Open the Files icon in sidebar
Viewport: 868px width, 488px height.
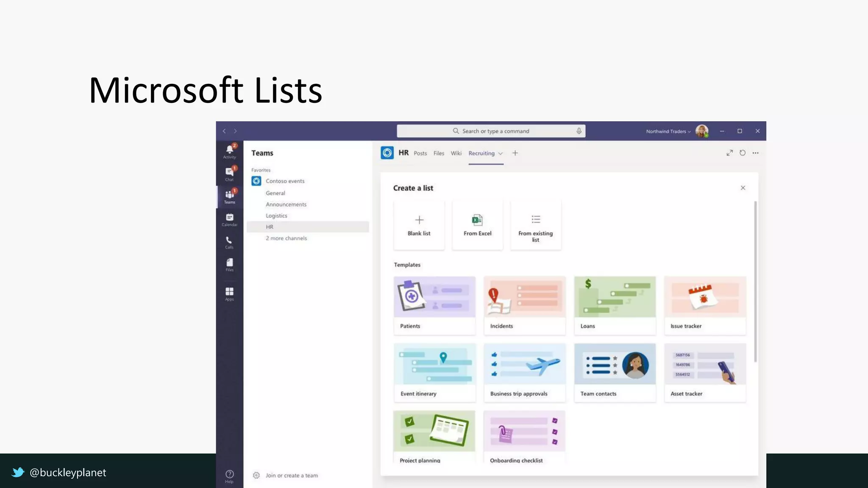229,265
